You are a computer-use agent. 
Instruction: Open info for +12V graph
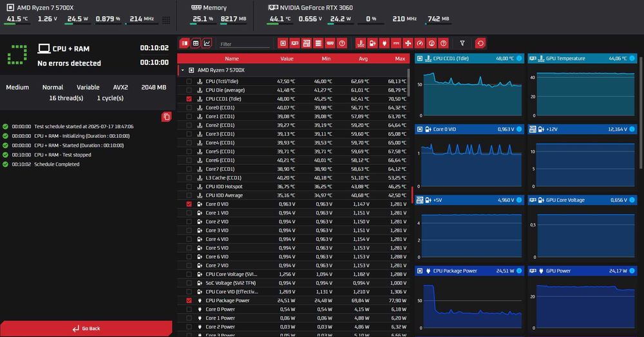point(632,129)
